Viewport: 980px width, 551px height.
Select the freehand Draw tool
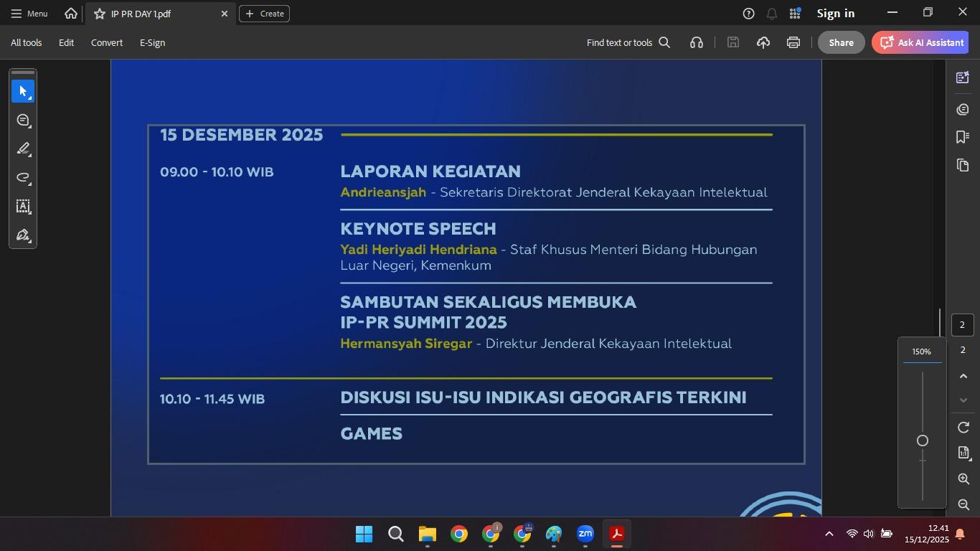(x=23, y=178)
